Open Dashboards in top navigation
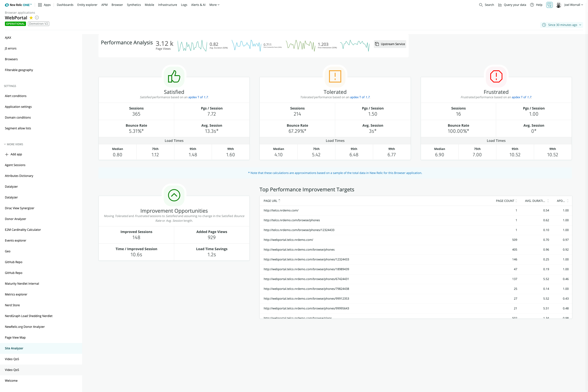 click(65, 5)
